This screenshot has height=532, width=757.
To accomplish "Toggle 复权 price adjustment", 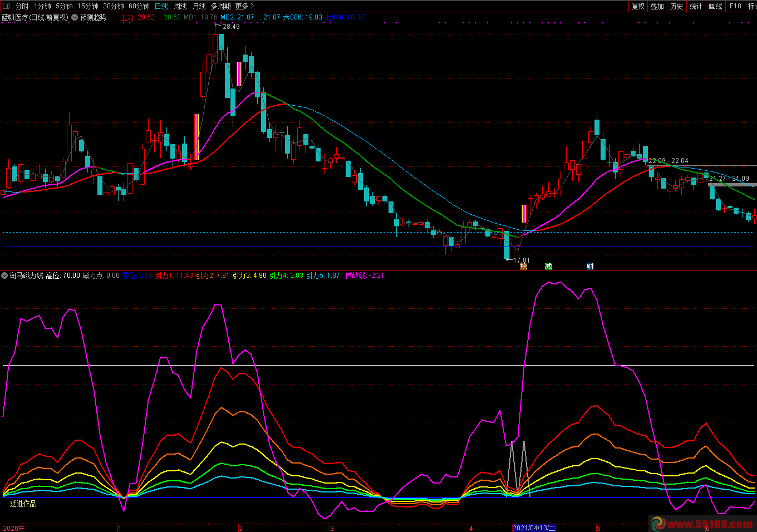I will pos(638,6).
